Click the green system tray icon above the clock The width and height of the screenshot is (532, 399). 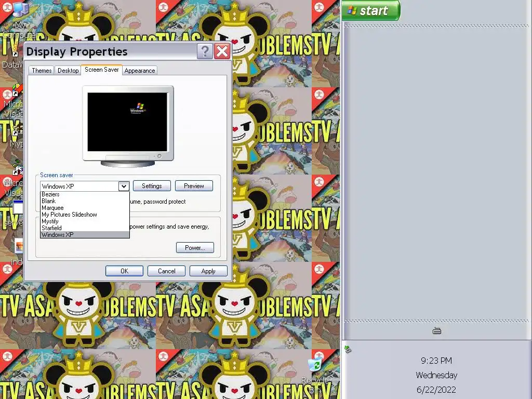point(348,349)
